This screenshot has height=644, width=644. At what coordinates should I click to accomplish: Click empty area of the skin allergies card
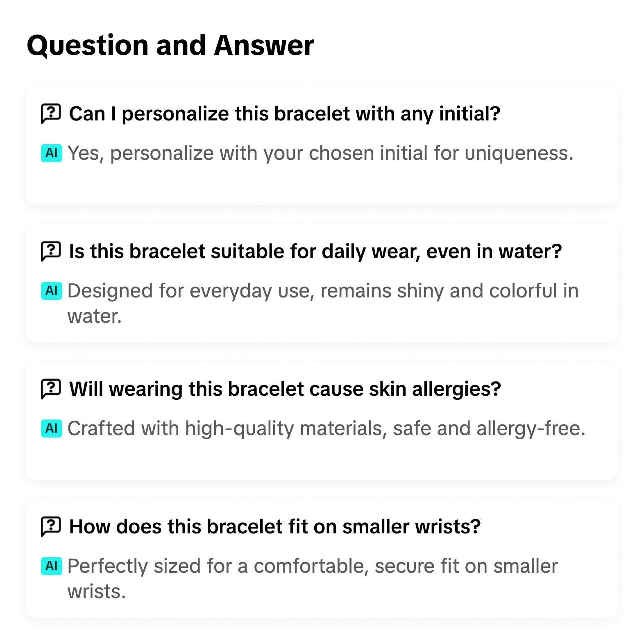pos(322,460)
